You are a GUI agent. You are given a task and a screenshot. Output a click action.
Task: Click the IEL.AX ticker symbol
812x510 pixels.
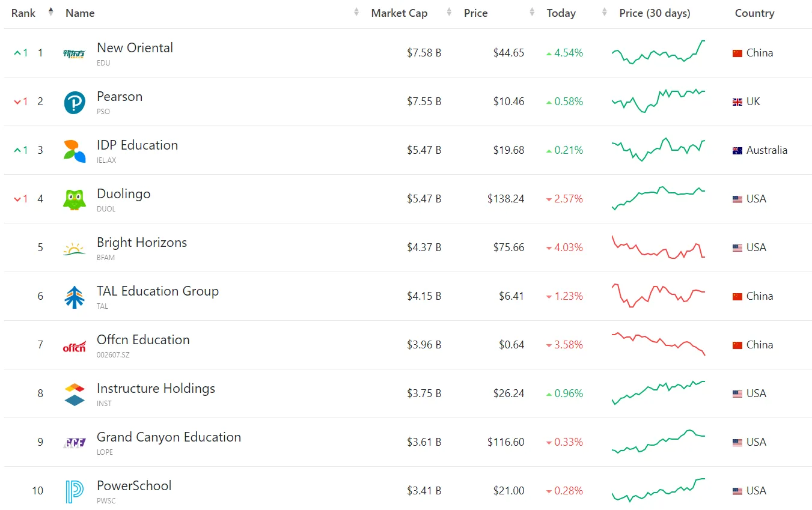106,160
